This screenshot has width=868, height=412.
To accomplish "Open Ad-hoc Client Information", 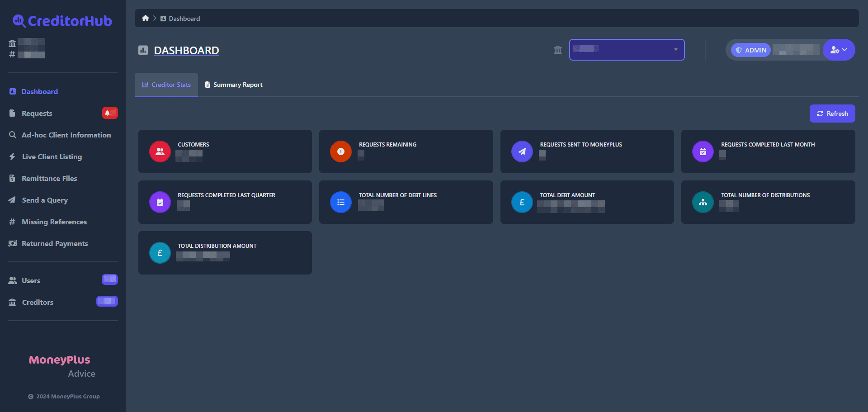I will (60, 135).
